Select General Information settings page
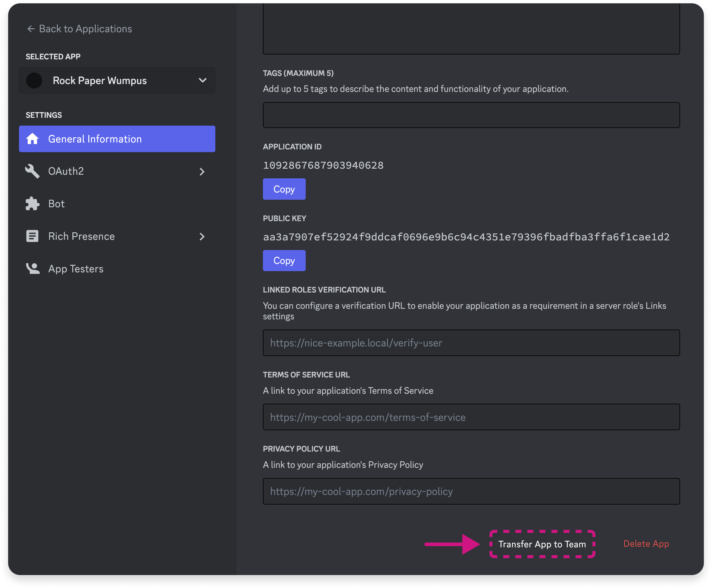The image size is (712, 588). 117,139
